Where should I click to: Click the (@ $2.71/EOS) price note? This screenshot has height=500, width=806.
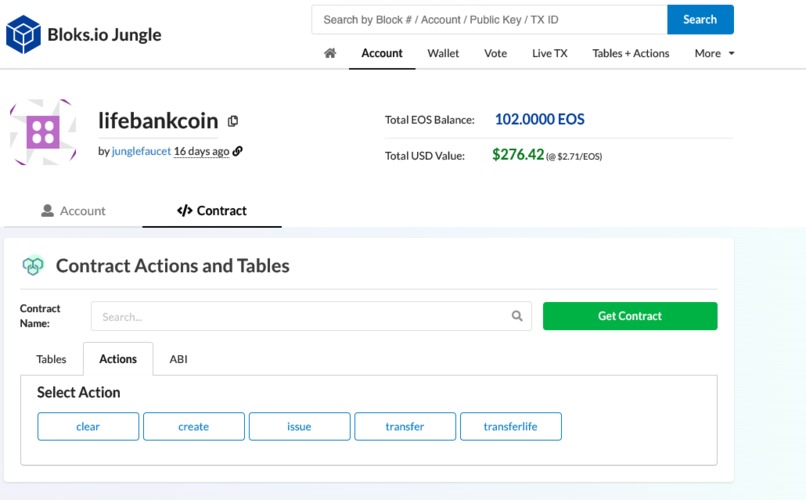point(574,156)
